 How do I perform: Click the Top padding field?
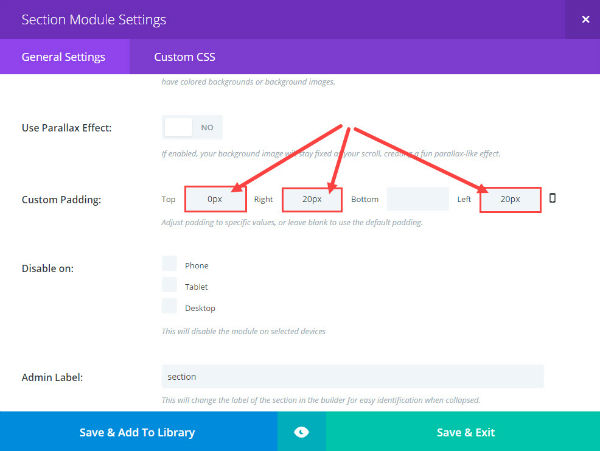[x=215, y=199]
